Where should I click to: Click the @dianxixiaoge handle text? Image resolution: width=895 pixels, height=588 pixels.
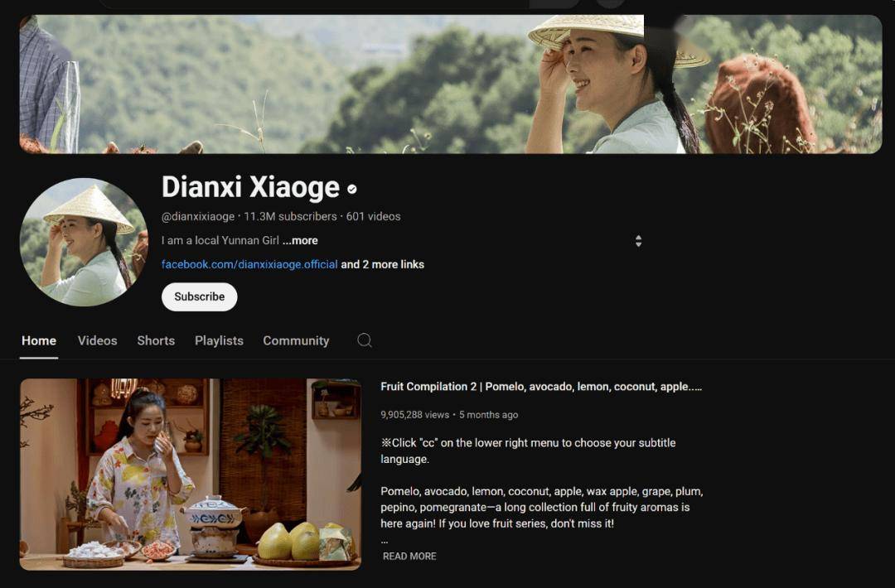click(198, 216)
